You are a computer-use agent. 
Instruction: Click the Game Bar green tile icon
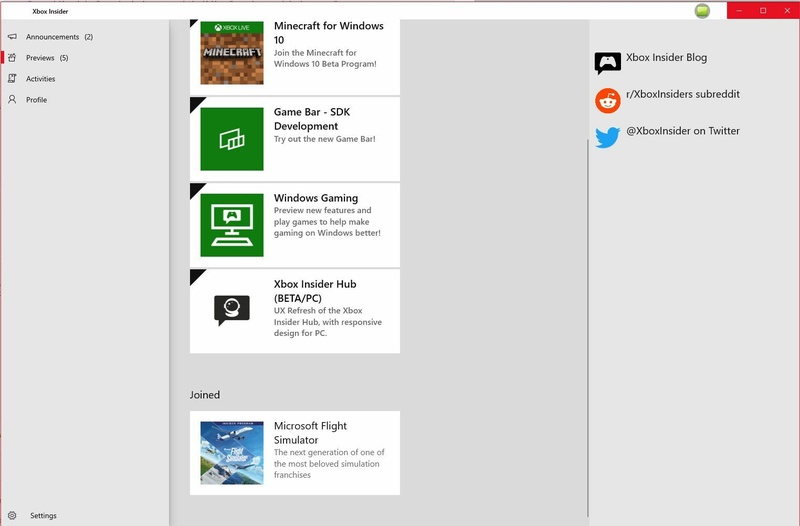(232, 139)
